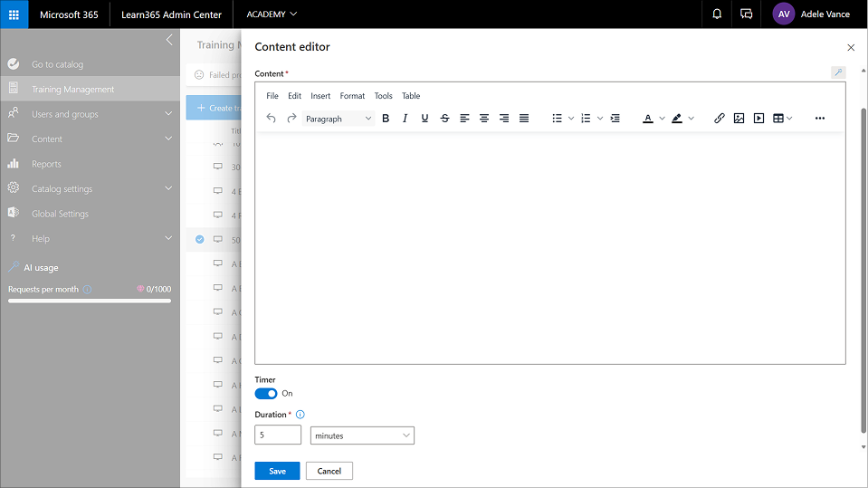
Task: Open the Insert menu
Action: pyautogui.click(x=320, y=96)
